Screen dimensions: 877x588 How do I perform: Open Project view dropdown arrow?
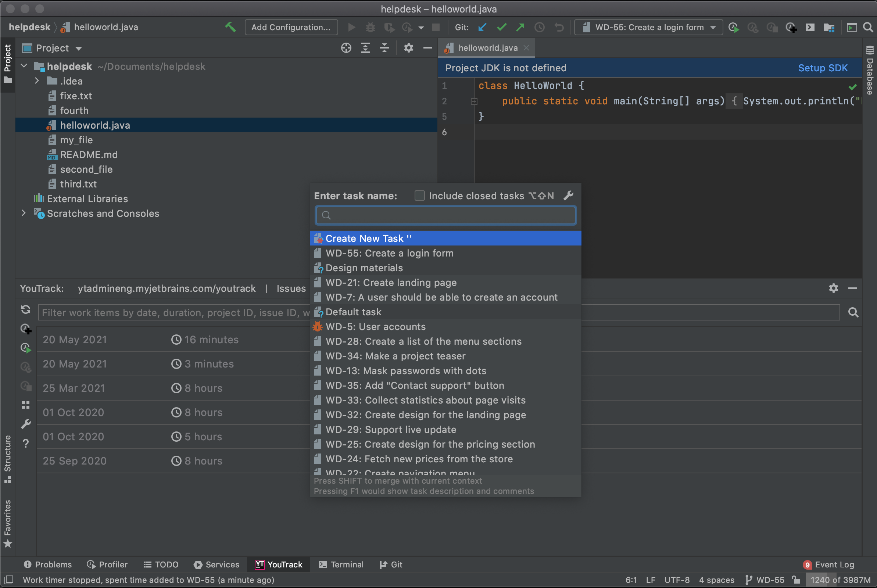point(79,49)
